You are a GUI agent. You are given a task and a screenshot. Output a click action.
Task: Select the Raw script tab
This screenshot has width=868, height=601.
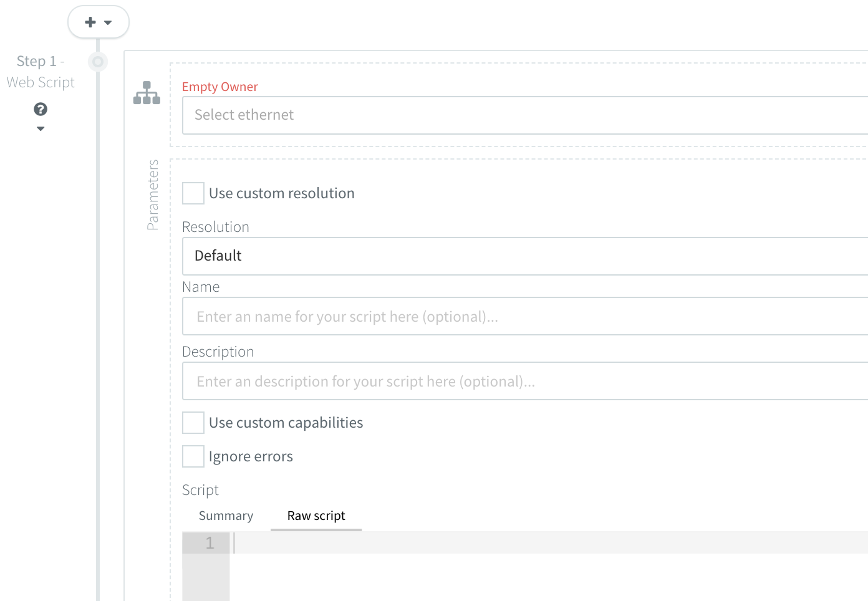[x=316, y=516]
